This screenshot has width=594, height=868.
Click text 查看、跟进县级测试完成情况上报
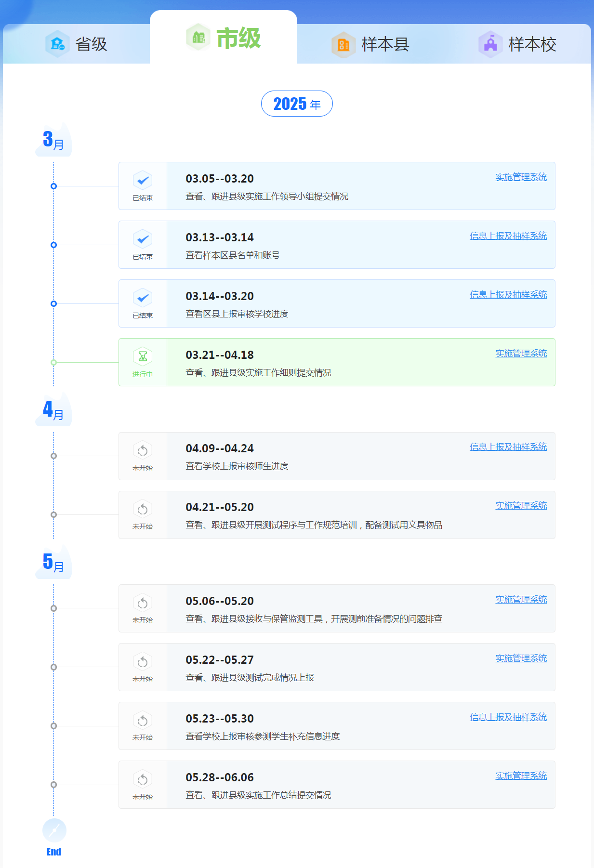[250, 678]
